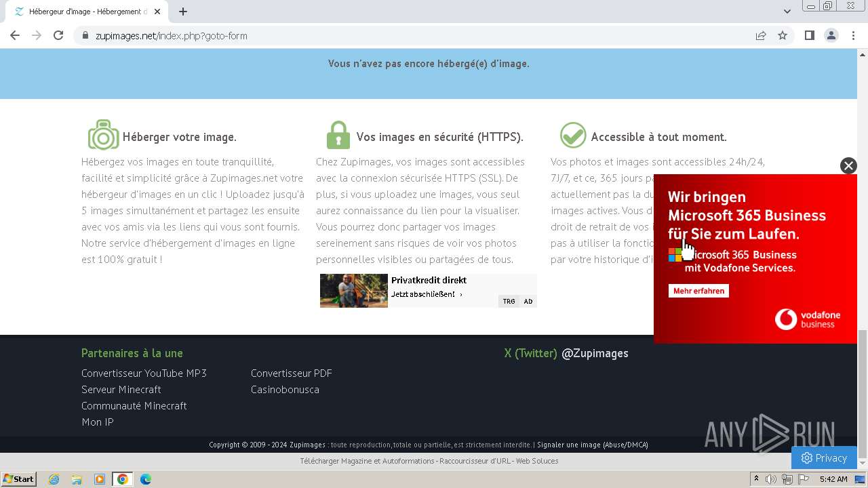Open Communauté Minecraft link
868x488 pixels.
[134, 406]
